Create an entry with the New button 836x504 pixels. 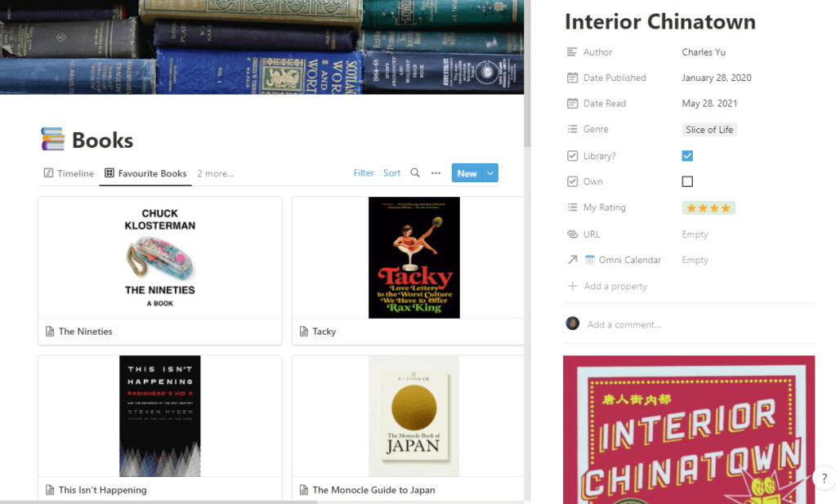467,172
